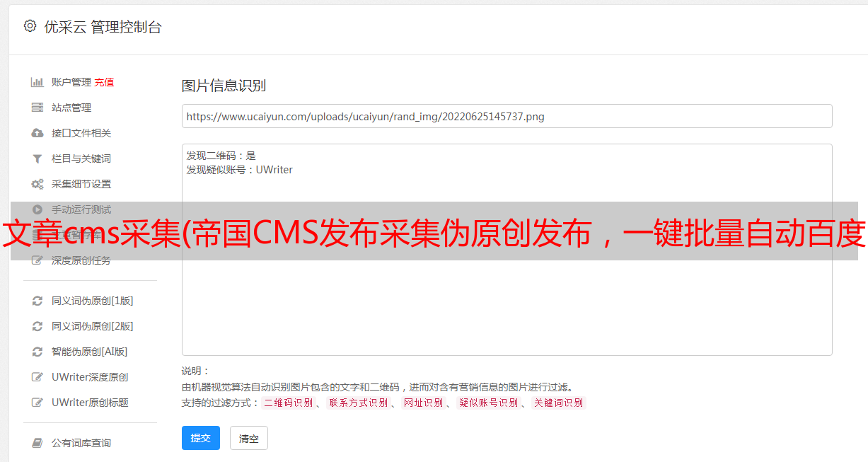Image resolution: width=868 pixels, height=462 pixels.
Task: Click the 关键词识别 filter tag
Action: [x=559, y=403]
